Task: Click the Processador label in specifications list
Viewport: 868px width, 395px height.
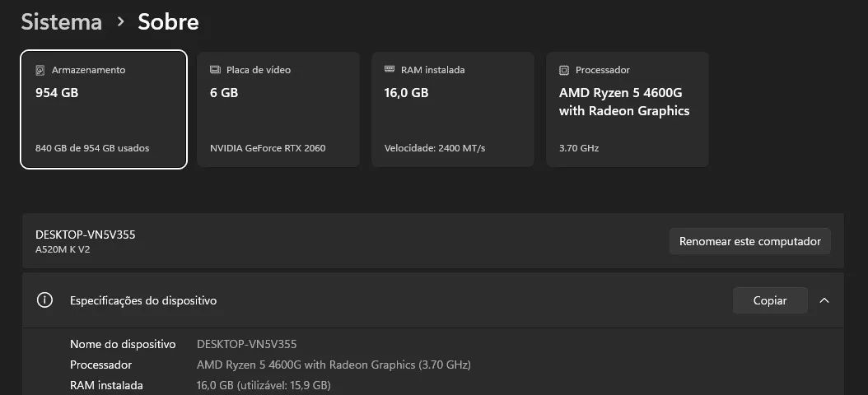Action: 100,365
